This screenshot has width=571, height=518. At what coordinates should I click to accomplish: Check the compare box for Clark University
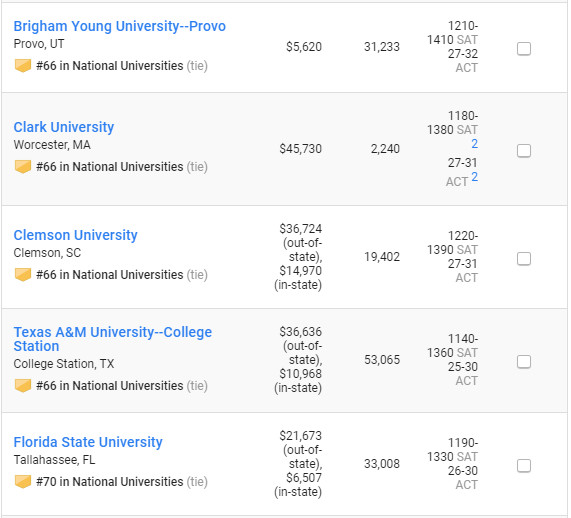pos(524,150)
